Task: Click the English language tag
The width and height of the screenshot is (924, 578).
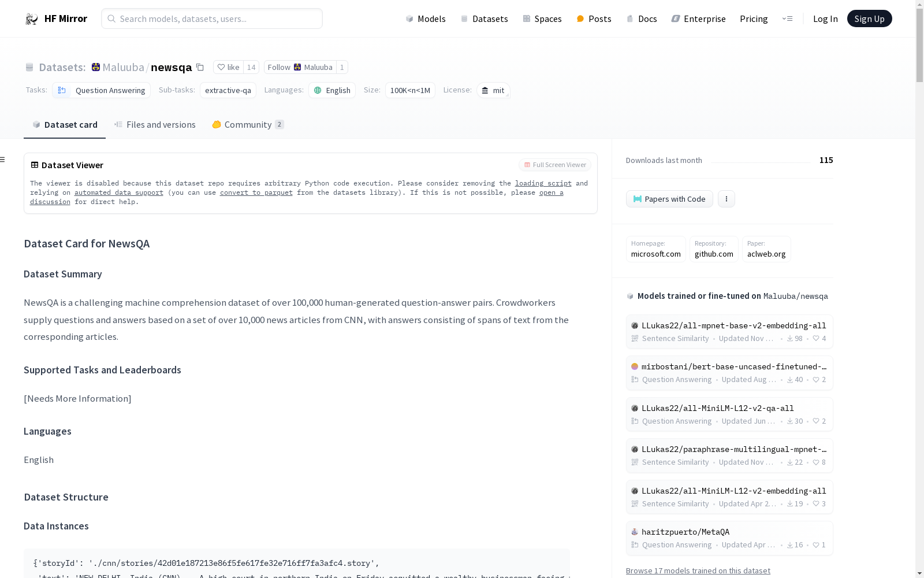Action: click(332, 90)
